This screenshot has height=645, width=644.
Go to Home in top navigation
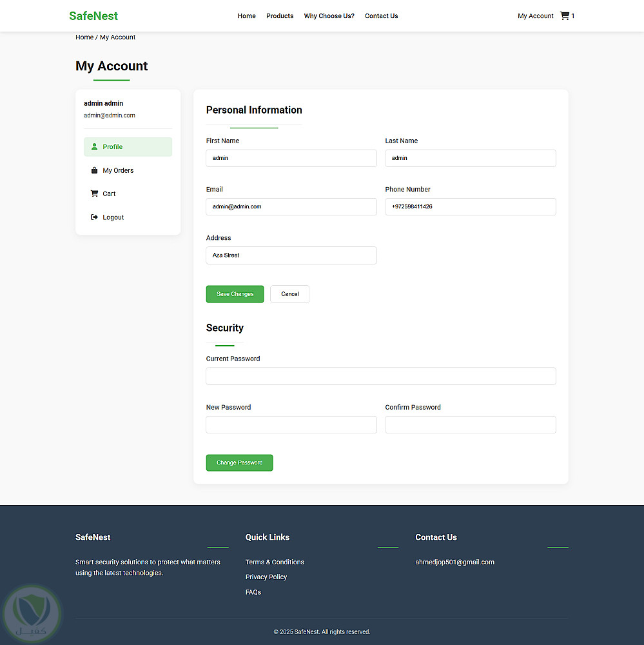pos(246,15)
